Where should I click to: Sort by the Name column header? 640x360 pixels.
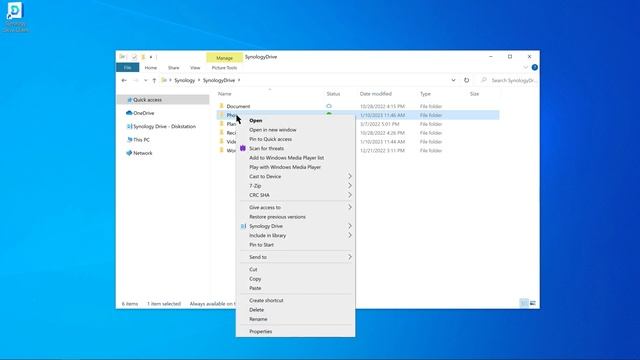(224, 94)
